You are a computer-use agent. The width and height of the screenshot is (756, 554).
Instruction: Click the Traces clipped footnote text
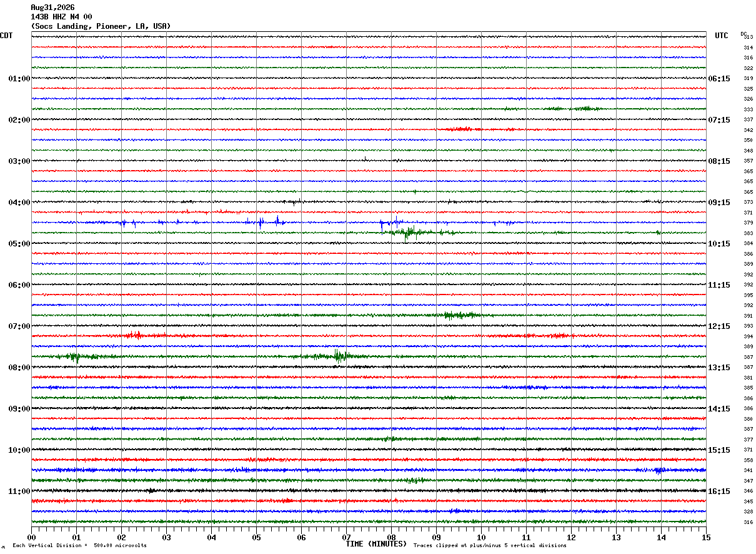pyautogui.click(x=490, y=546)
